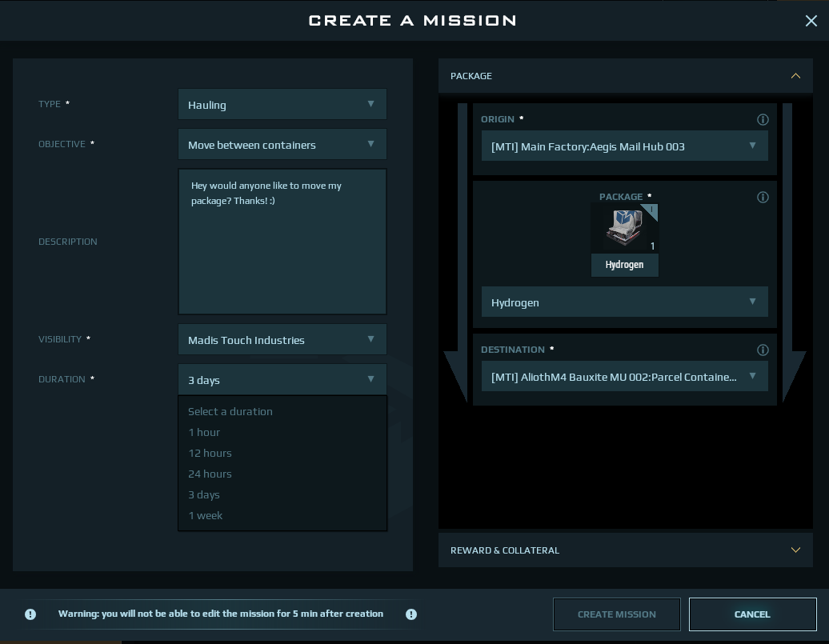Select 1 week from the duration list
This screenshot has width=829, height=644.
[x=206, y=515]
